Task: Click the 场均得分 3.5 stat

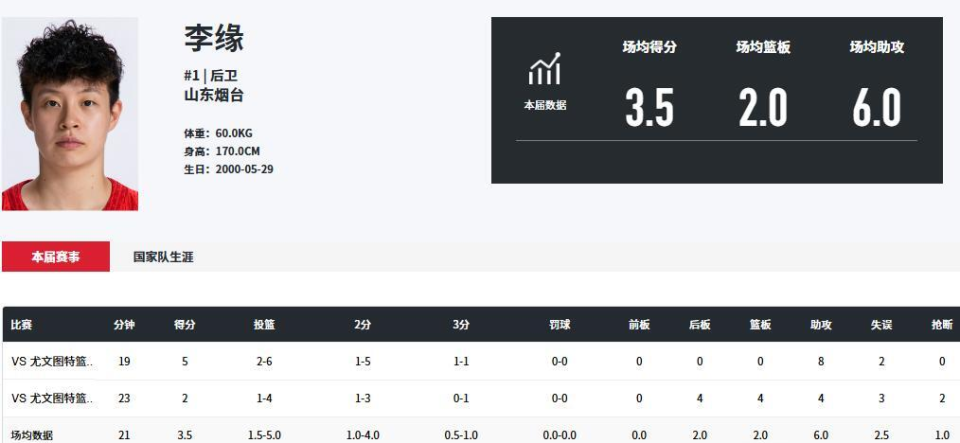Action: tap(649, 108)
